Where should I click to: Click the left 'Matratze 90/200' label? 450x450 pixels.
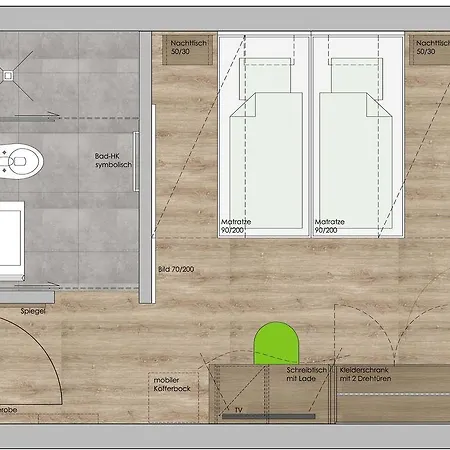tap(236, 226)
